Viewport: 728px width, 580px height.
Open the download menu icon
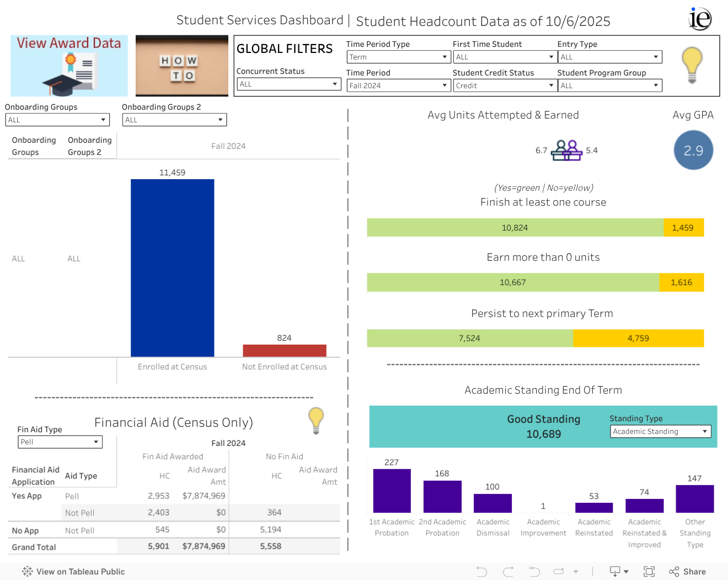[x=618, y=572]
